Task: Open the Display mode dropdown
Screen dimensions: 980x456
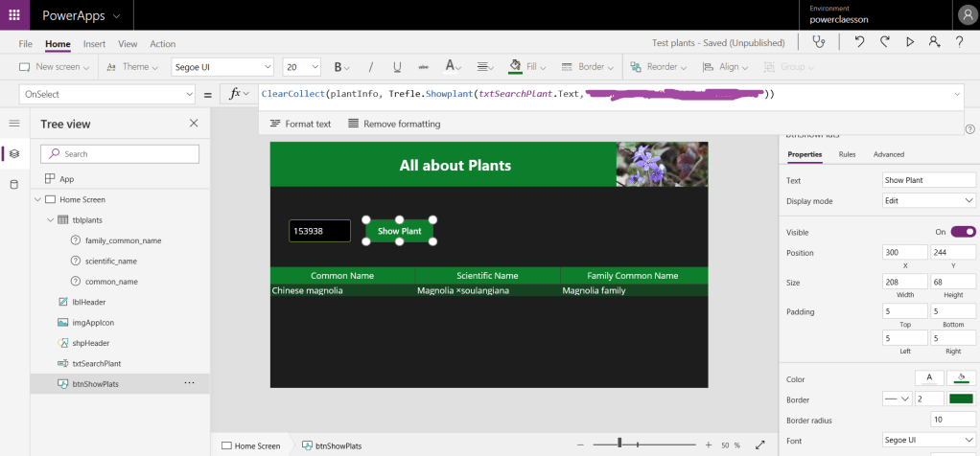Action: pyautogui.click(x=928, y=201)
